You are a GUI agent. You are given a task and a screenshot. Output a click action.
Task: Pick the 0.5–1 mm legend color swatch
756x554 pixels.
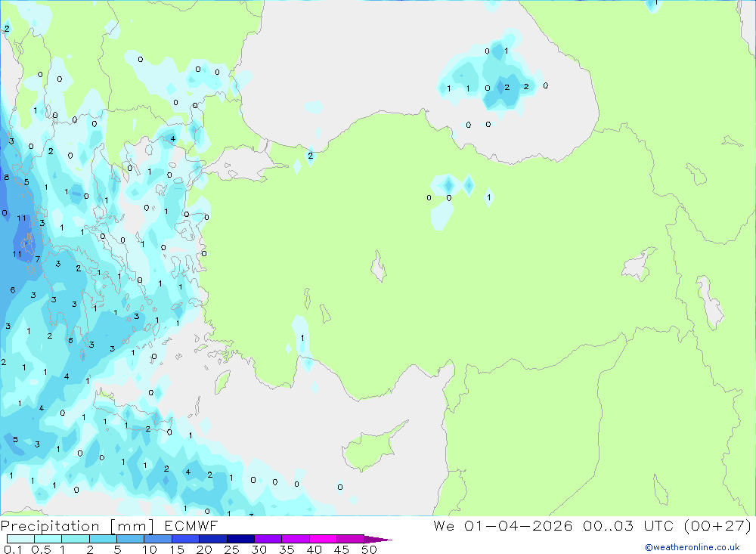click(48, 539)
